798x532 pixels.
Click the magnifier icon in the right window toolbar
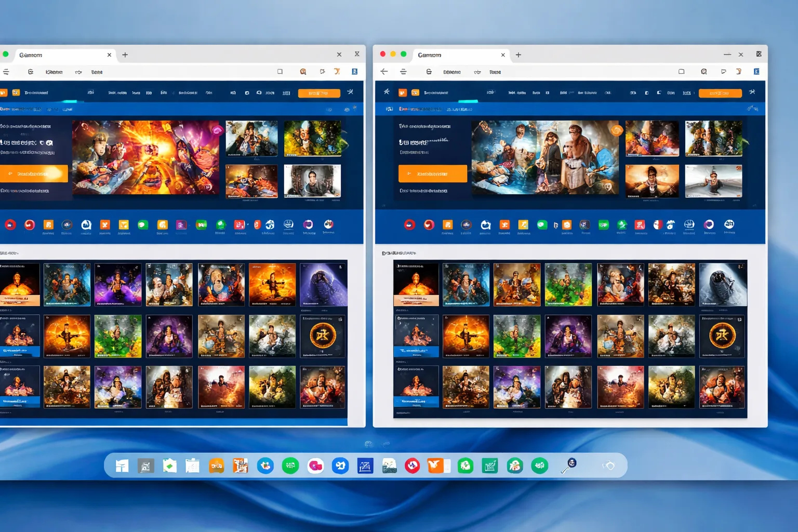(x=703, y=72)
